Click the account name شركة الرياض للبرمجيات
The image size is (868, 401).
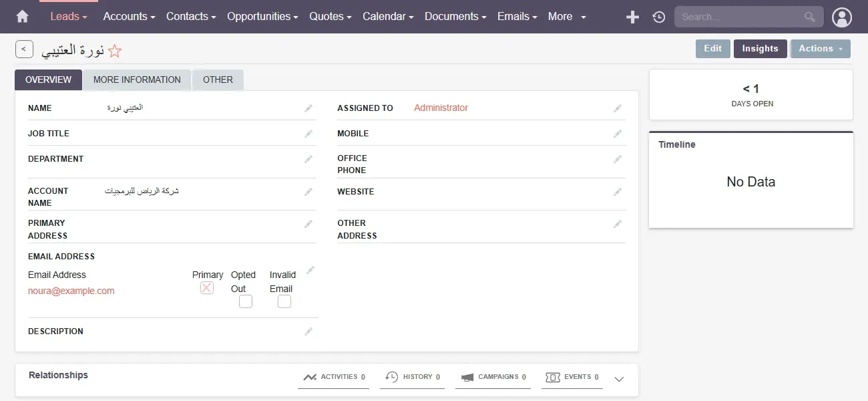coord(142,191)
